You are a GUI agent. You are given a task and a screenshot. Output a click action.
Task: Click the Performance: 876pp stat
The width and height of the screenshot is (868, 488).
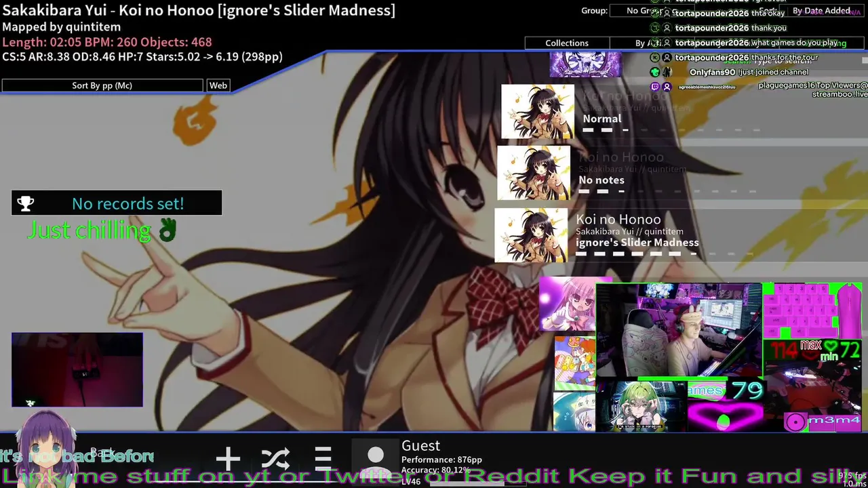click(441, 460)
